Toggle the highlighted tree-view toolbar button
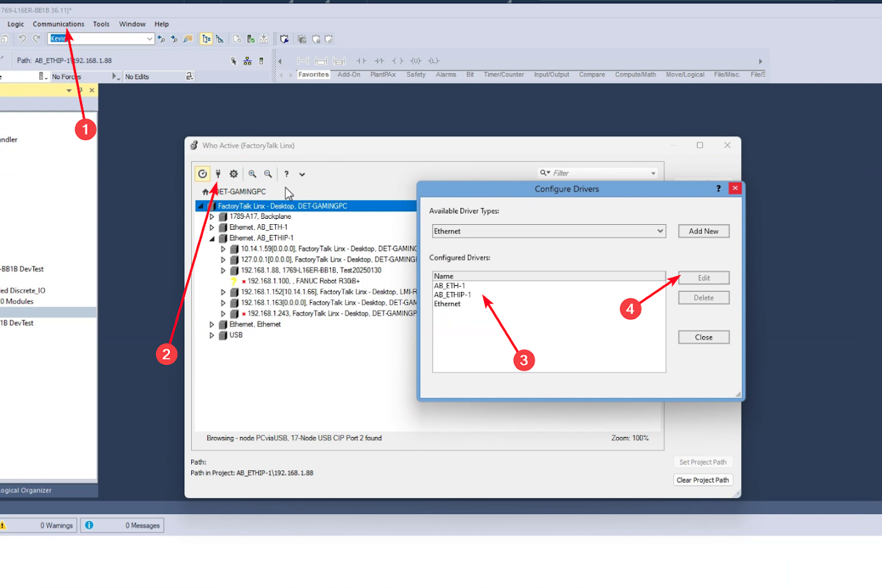 coord(206,39)
